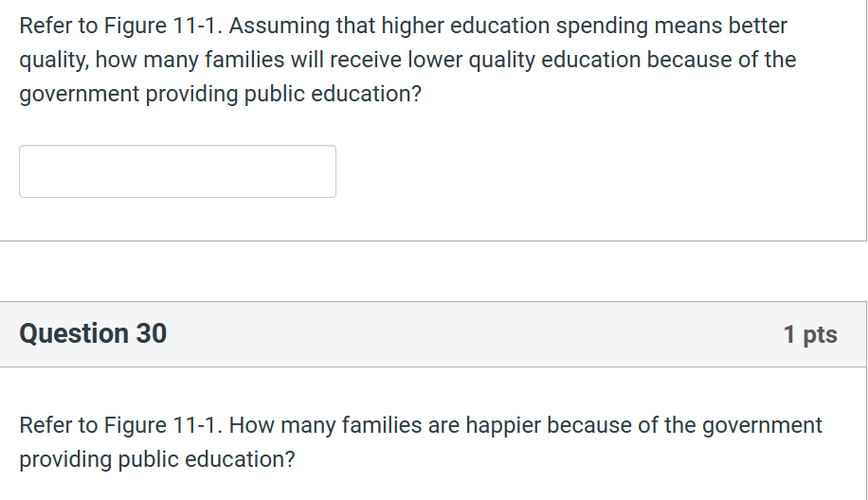Click the word "government" ending the Question 30 line
The height and width of the screenshot is (500, 868).
click(x=762, y=426)
